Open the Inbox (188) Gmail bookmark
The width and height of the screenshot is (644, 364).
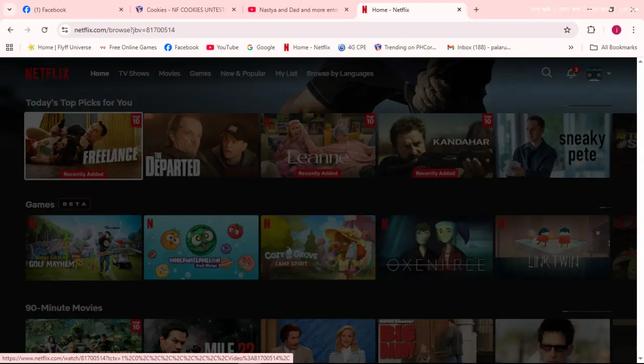[x=479, y=47]
